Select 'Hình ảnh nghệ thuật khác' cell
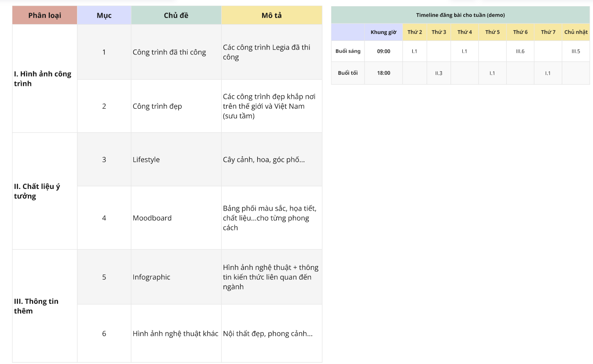Viewport: 593px width, 364px height. pos(176,333)
